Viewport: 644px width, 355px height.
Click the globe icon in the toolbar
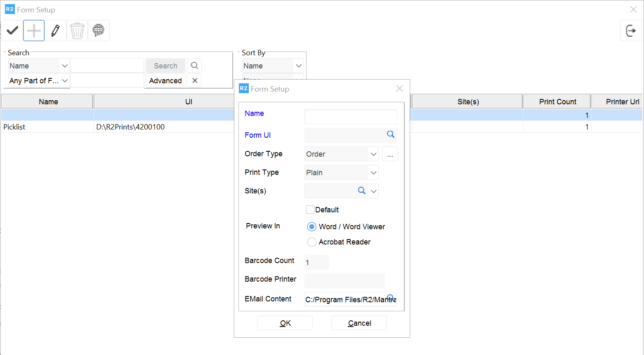(x=99, y=30)
